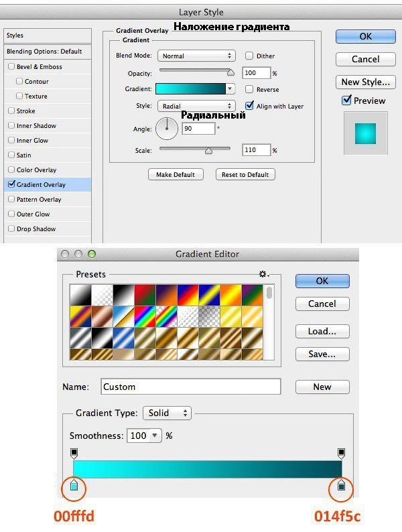Pick the blue-red-yellow gradient preset

(x=188, y=295)
